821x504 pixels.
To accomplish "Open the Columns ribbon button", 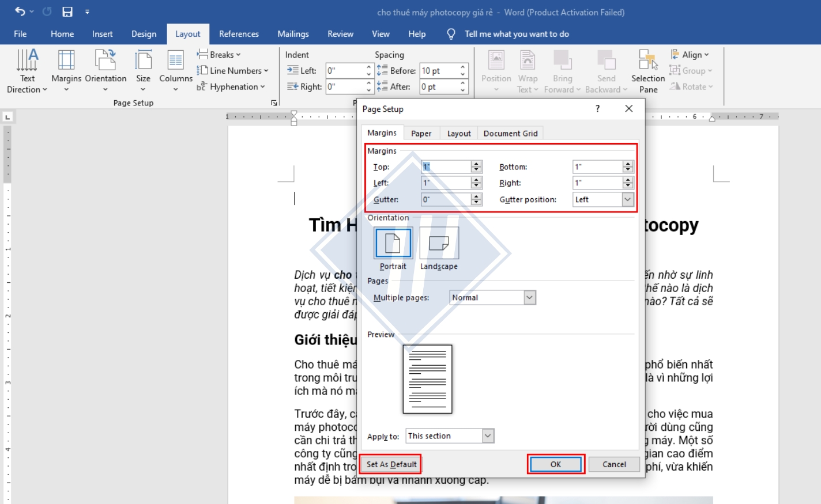I will click(176, 69).
